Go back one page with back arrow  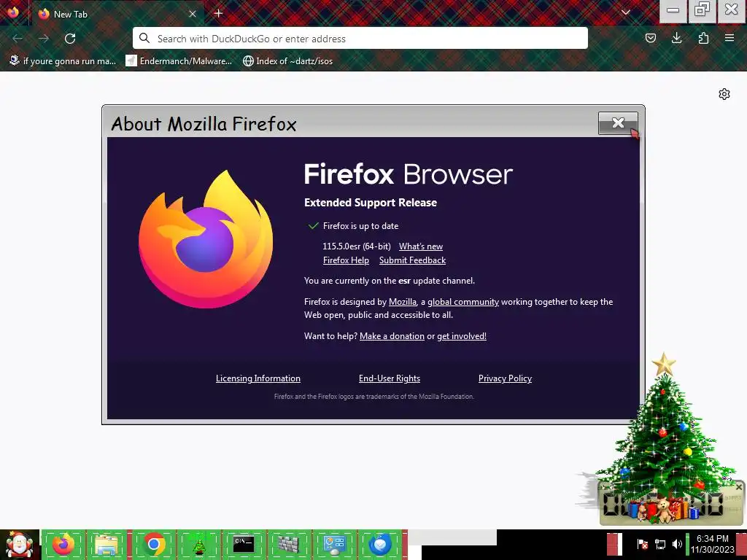[x=18, y=39]
